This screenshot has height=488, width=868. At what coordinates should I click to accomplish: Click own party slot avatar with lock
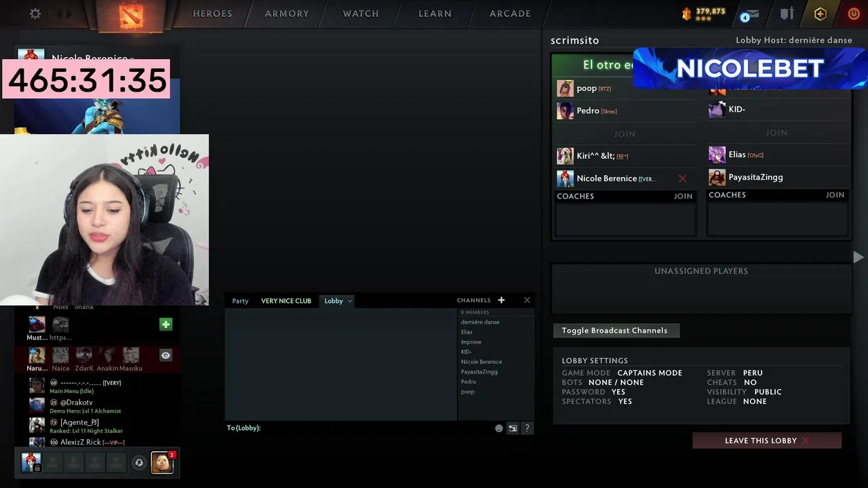pyautogui.click(x=31, y=462)
